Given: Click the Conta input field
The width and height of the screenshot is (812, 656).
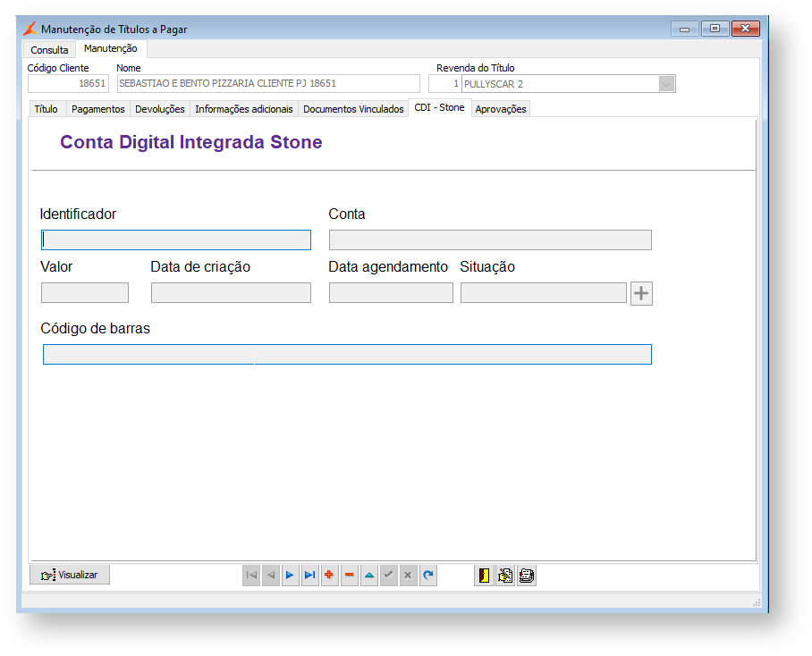Looking at the screenshot, I should [490, 240].
